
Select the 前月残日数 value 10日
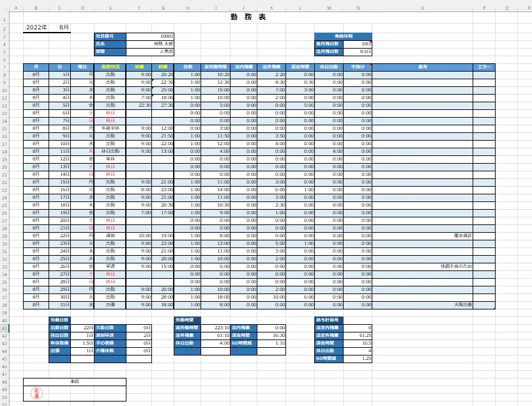click(357, 44)
